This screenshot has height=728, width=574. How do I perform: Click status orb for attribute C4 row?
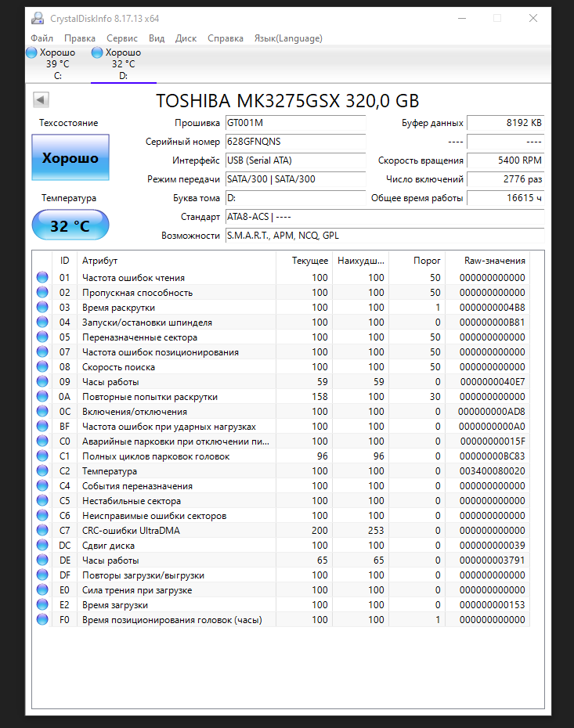(42, 485)
